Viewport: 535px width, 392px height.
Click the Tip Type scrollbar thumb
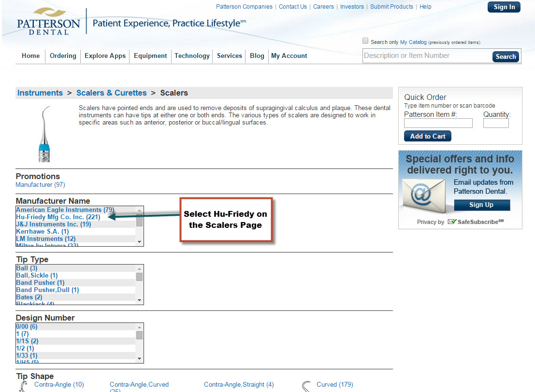[139, 277]
